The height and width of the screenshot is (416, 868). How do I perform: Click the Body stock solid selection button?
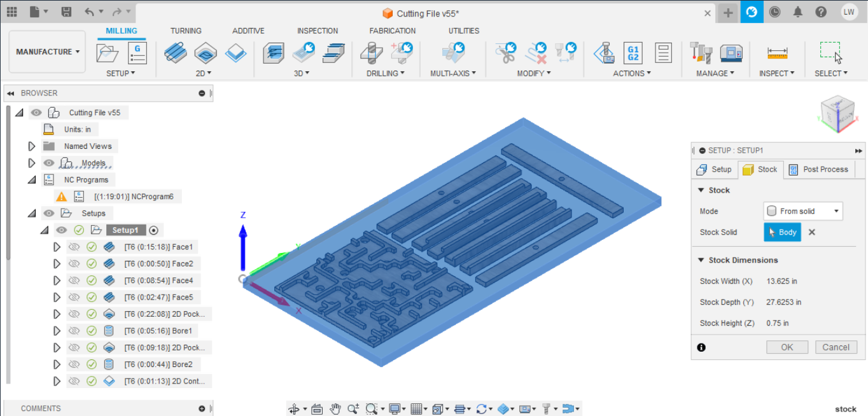[783, 232]
